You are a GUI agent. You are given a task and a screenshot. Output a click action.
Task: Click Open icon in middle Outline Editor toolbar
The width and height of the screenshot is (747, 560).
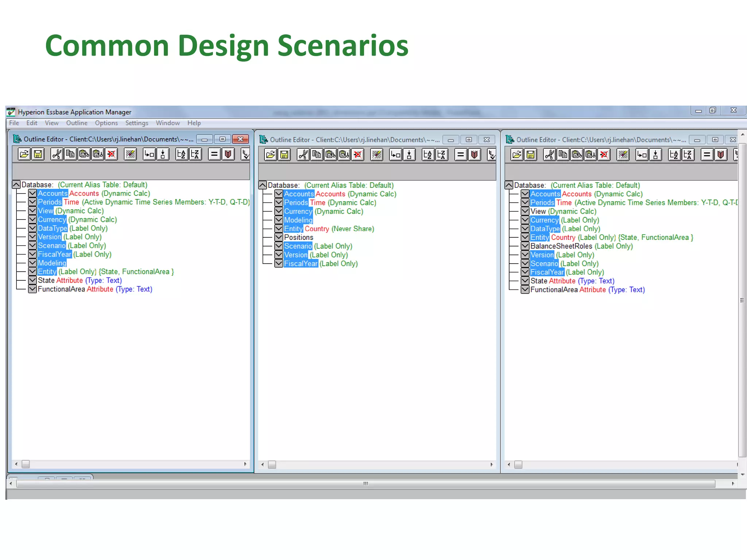click(271, 155)
